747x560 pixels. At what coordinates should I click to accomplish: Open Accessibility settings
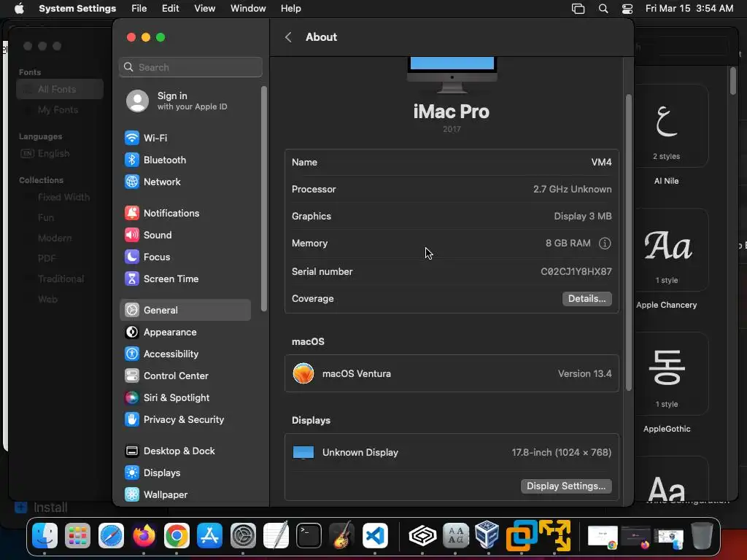185,354
